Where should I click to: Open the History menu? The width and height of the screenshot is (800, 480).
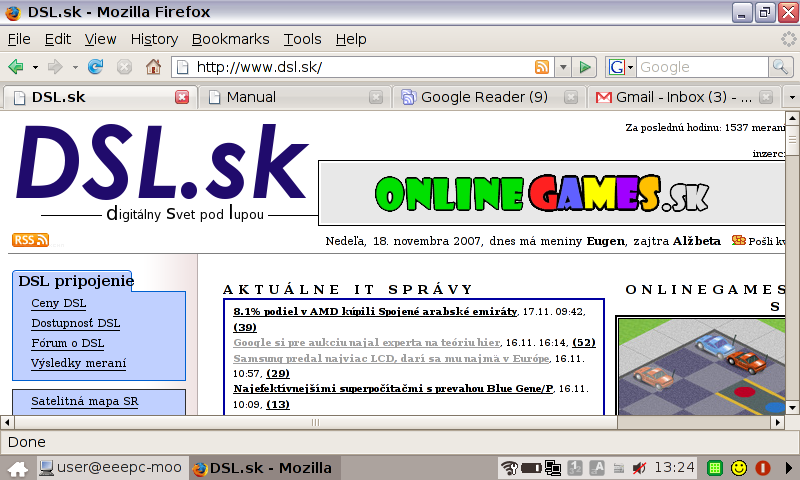(x=154, y=39)
